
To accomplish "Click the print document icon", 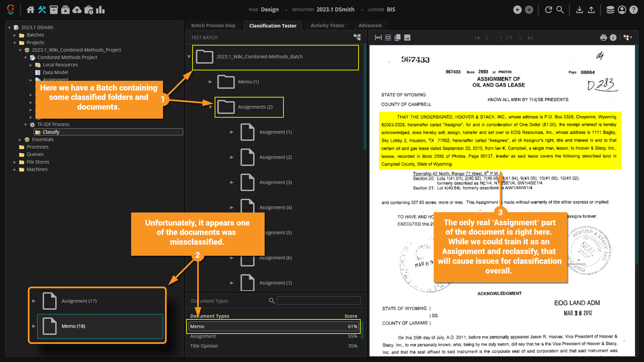I will click(x=603, y=38).
